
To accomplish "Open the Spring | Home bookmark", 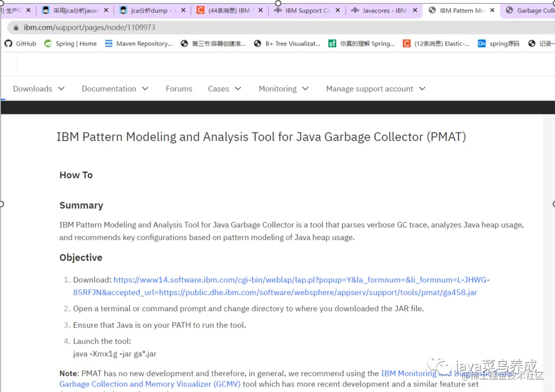I will 70,44.
